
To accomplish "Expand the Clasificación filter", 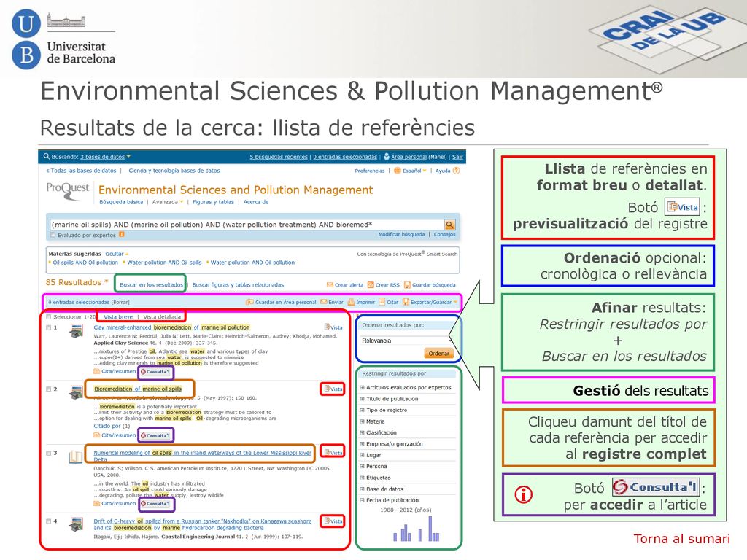I will click(x=362, y=433).
